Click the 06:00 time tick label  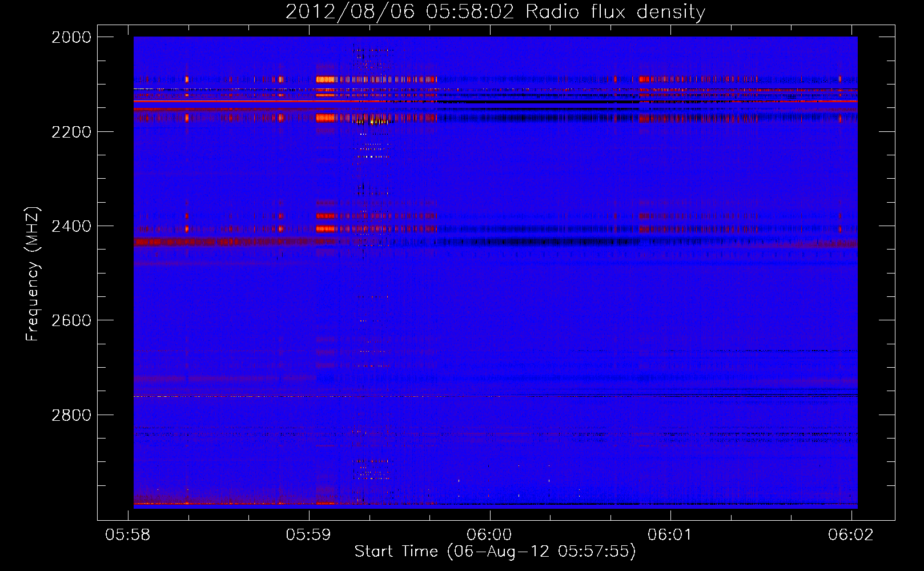(x=489, y=534)
